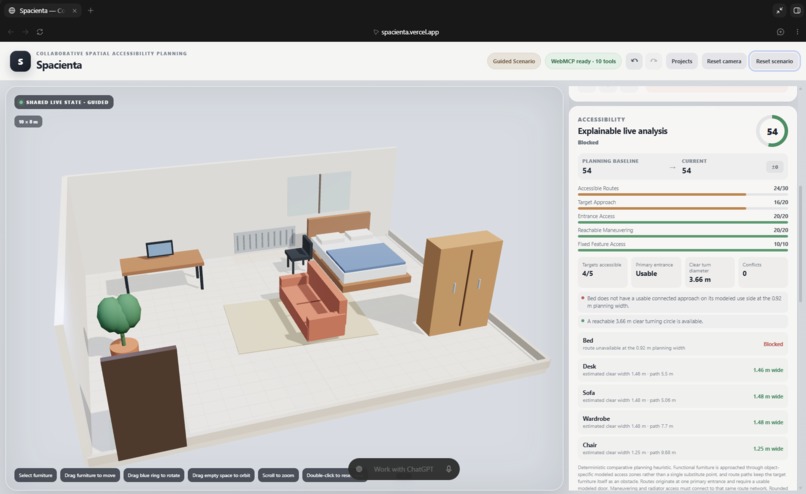The height and width of the screenshot is (494, 806).
Task: Select the black chair beside the bed
Action: [299, 253]
